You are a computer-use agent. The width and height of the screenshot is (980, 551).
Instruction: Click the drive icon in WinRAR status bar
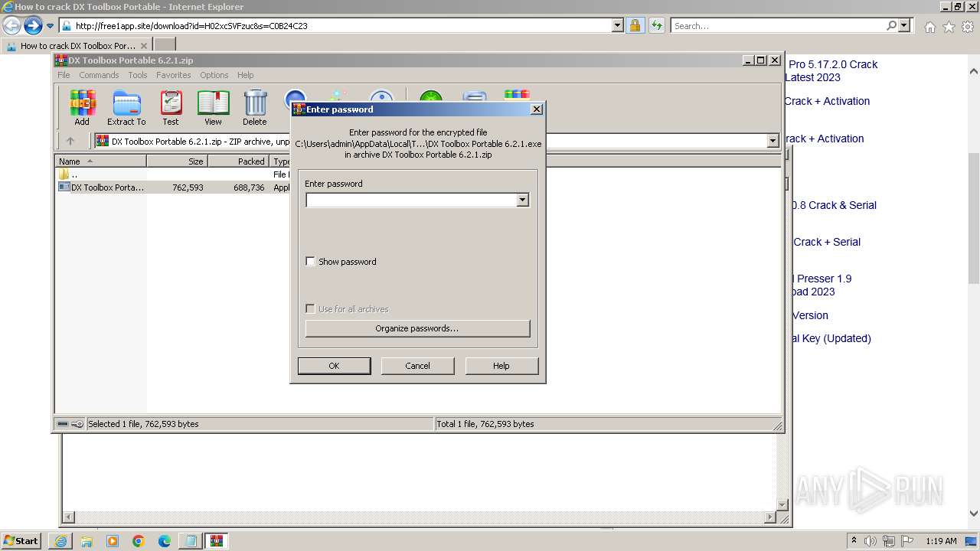[63, 424]
